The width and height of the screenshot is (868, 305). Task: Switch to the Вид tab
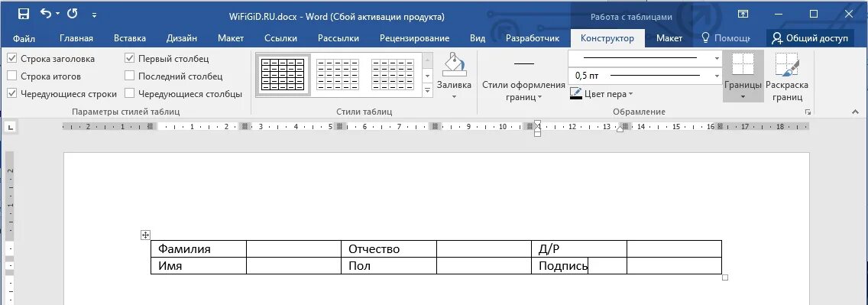click(x=478, y=38)
